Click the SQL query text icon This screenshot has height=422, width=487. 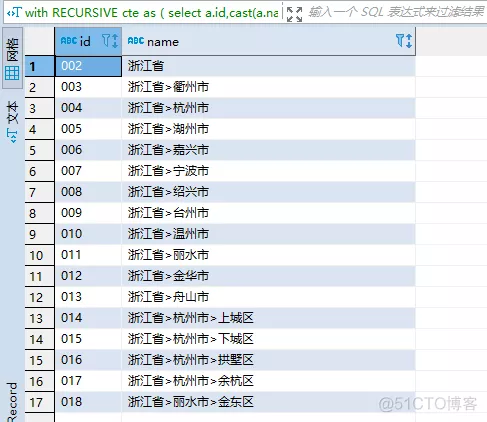click(14, 13)
